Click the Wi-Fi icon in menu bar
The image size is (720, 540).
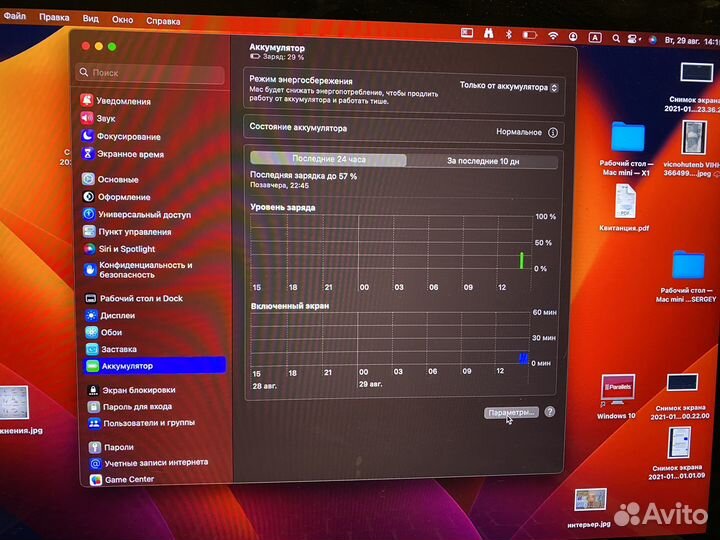pos(553,36)
